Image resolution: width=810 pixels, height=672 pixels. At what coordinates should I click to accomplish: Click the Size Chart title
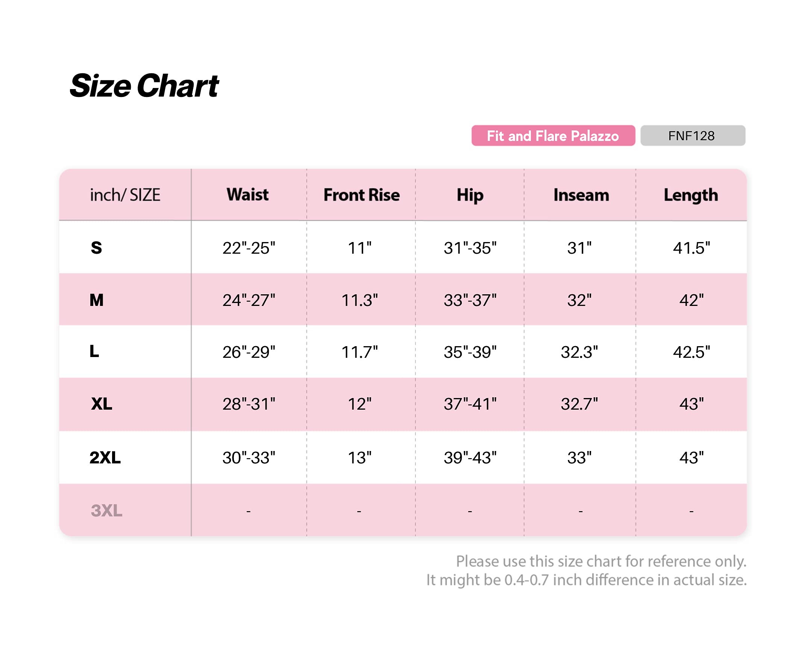coord(144,86)
